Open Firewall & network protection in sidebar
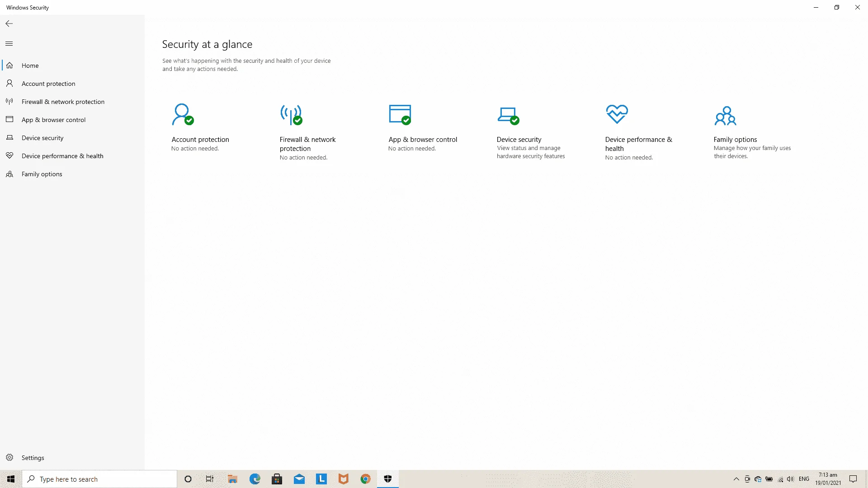This screenshot has width=868, height=488. [x=72, y=102]
